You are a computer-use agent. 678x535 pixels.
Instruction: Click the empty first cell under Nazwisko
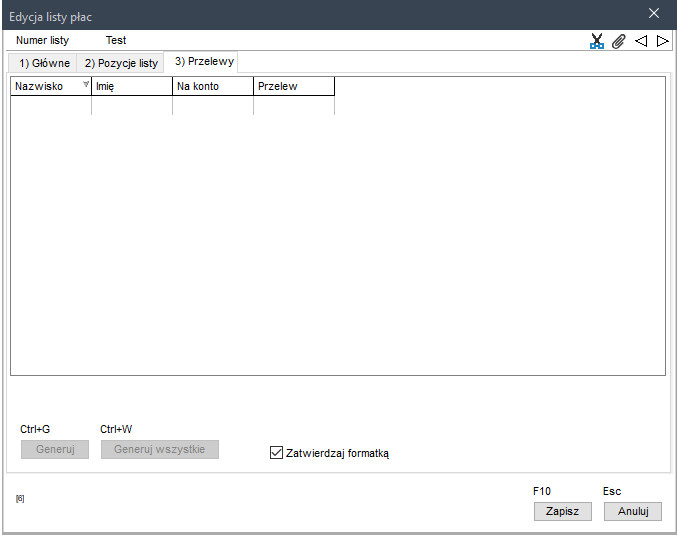[51, 105]
